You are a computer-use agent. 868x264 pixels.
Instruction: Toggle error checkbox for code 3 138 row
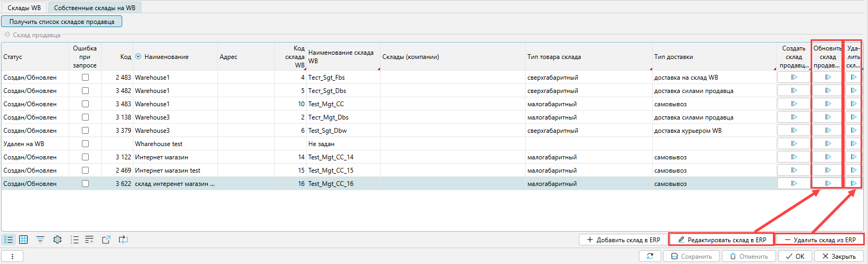point(85,117)
